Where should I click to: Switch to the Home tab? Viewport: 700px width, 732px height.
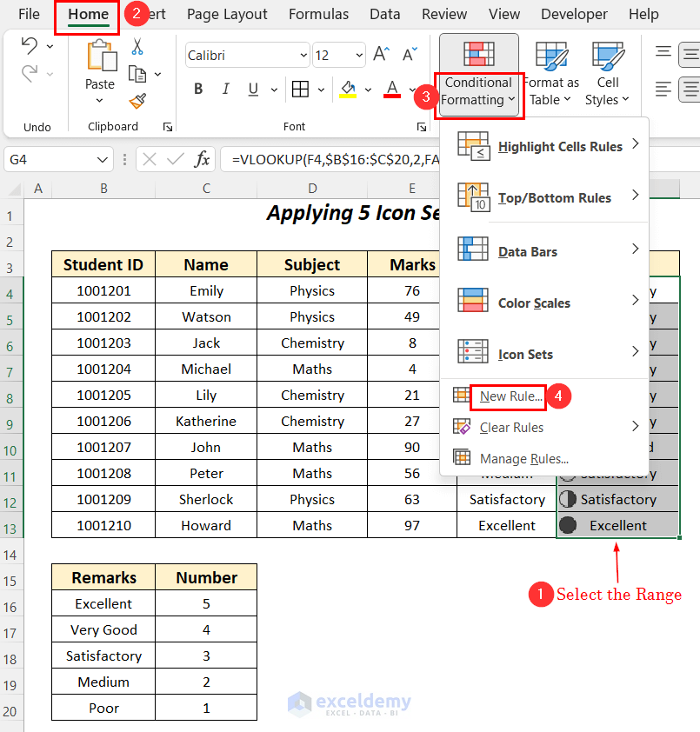coord(88,14)
